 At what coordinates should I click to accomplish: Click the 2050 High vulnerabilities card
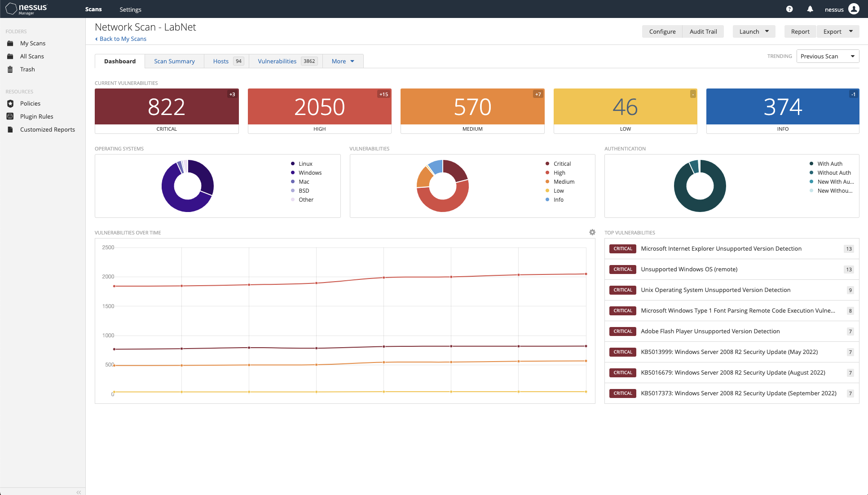pyautogui.click(x=319, y=111)
